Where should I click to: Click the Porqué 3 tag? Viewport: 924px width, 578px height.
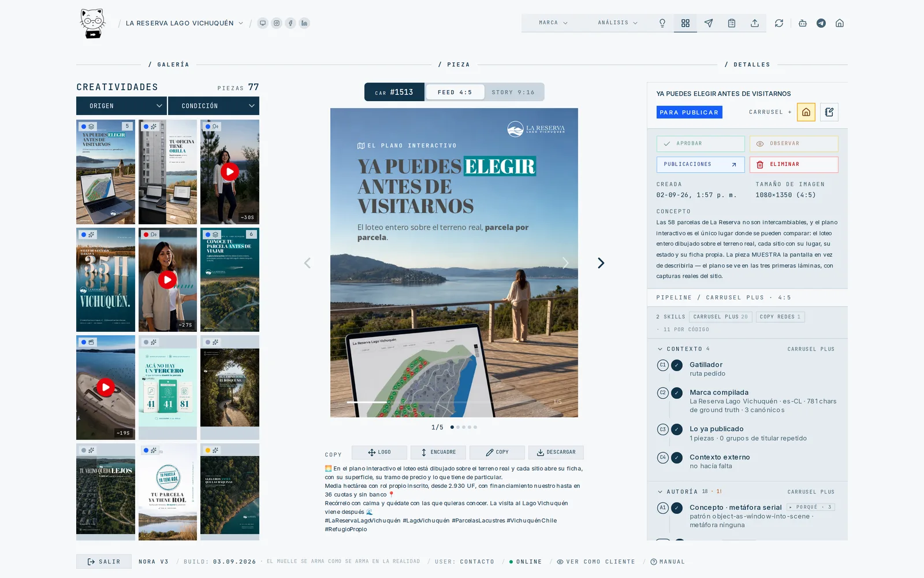[811, 507]
